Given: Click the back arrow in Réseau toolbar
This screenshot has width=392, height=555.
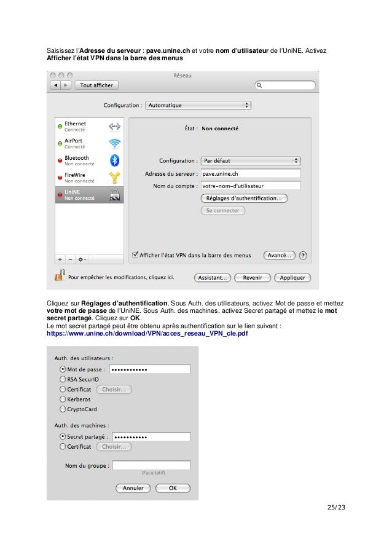Looking at the screenshot, I should pyautogui.click(x=55, y=85).
